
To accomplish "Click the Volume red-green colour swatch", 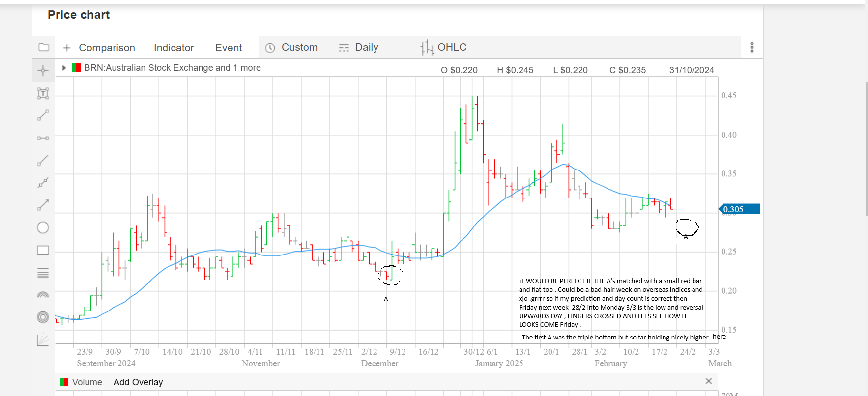I will click(x=64, y=382).
